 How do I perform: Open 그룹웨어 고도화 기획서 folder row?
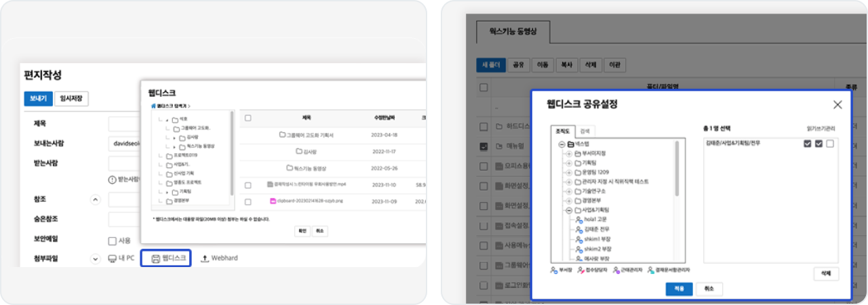(x=307, y=134)
